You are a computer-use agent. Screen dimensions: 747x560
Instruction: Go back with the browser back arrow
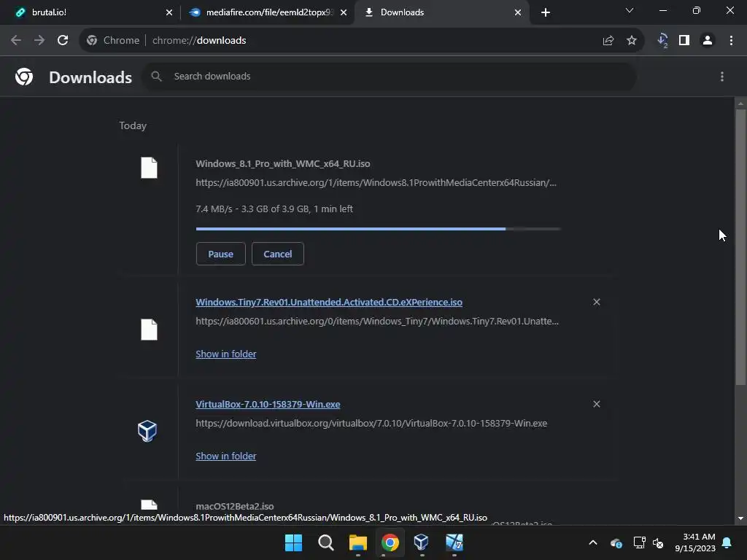tap(16, 41)
